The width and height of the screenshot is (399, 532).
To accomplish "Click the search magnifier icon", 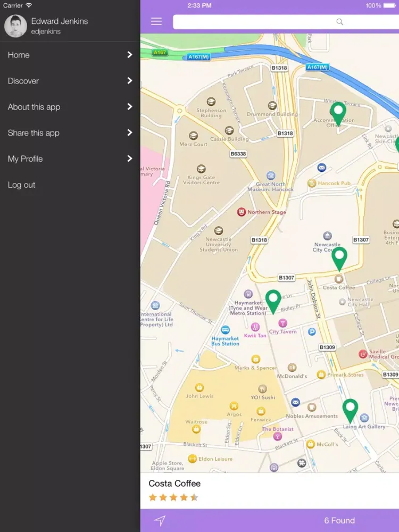I will (x=339, y=22).
